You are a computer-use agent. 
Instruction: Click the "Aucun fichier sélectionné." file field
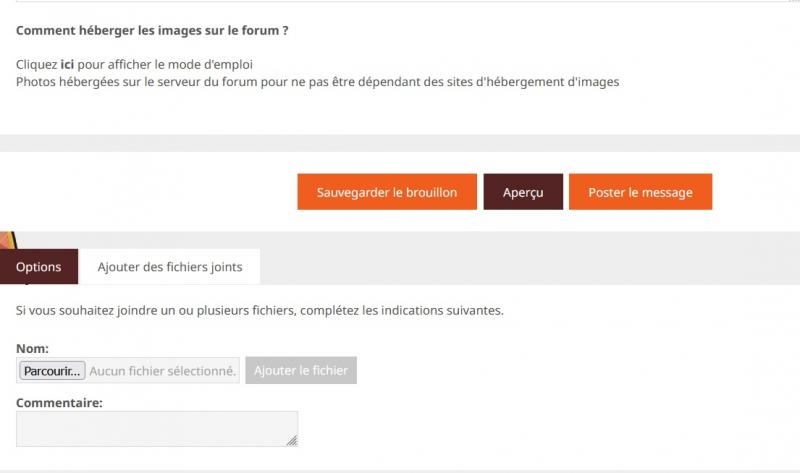pyautogui.click(x=163, y=371)
